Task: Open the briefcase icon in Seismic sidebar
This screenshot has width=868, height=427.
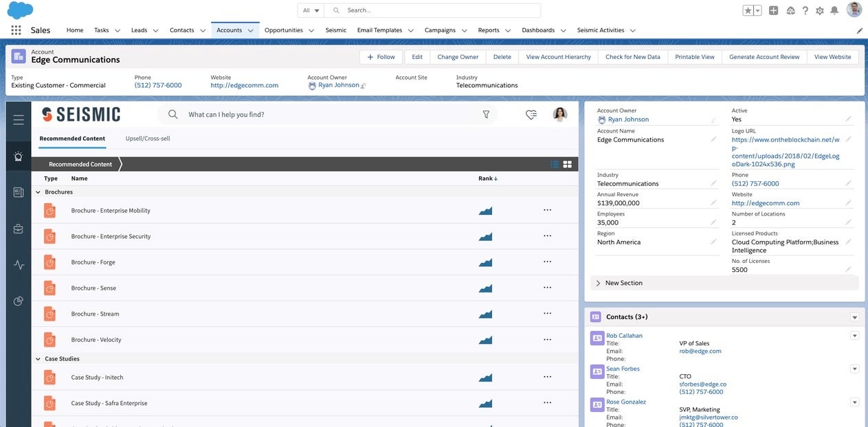Action: (19, 229)
